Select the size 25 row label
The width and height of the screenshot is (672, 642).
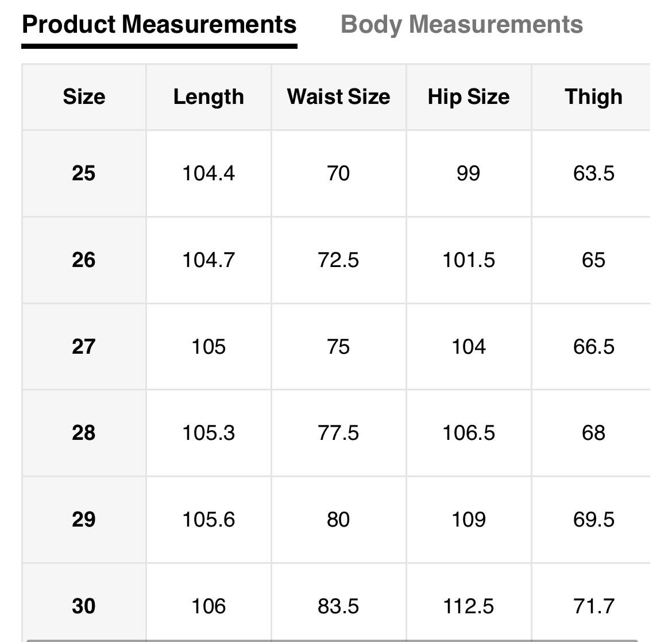(84, 173)
